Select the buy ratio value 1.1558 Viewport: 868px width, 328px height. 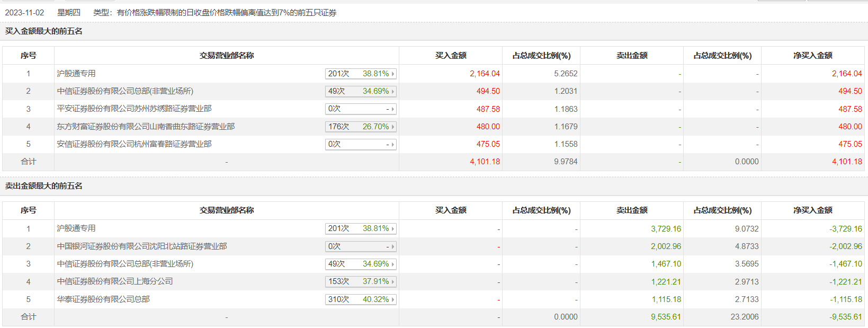(x=566, y=144)
